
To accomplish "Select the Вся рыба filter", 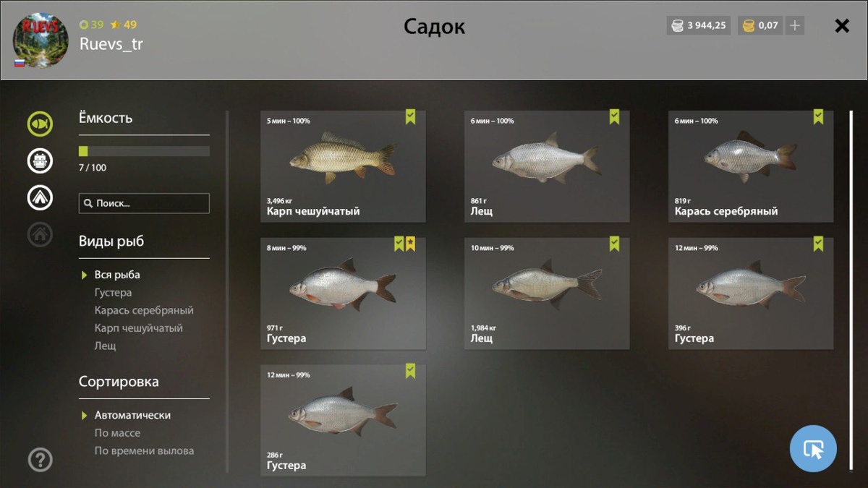I will coord(117,275).
